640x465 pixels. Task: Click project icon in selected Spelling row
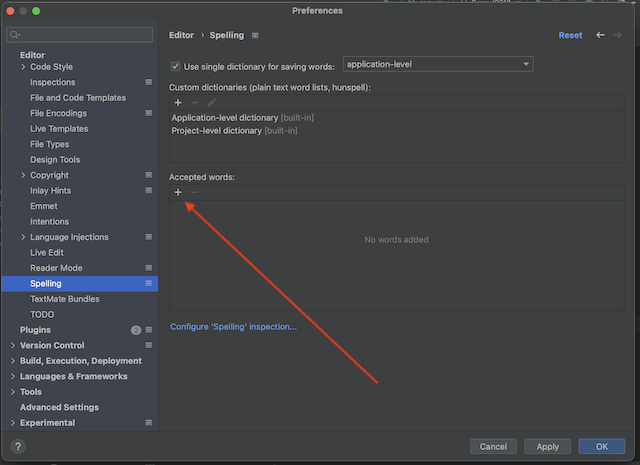click(149, 283)
